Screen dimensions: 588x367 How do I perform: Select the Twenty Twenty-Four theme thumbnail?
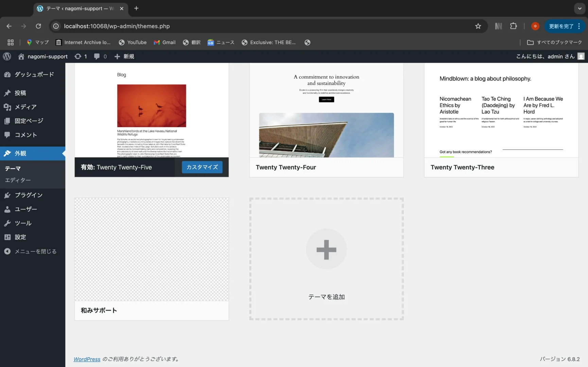pos(326,110)
